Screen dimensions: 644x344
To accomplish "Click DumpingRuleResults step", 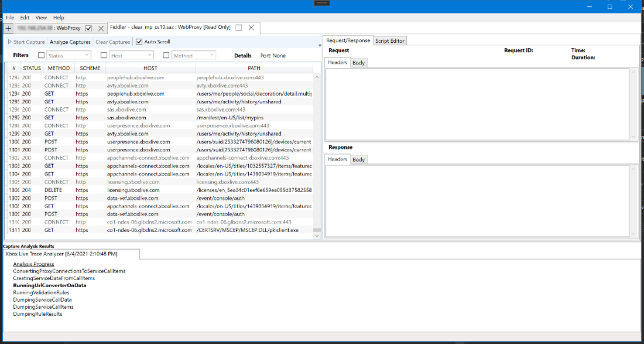I will tap(38, 314).
